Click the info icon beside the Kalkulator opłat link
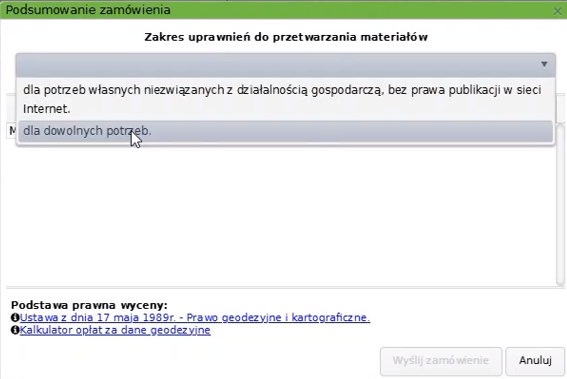 [x=15, y=330]
